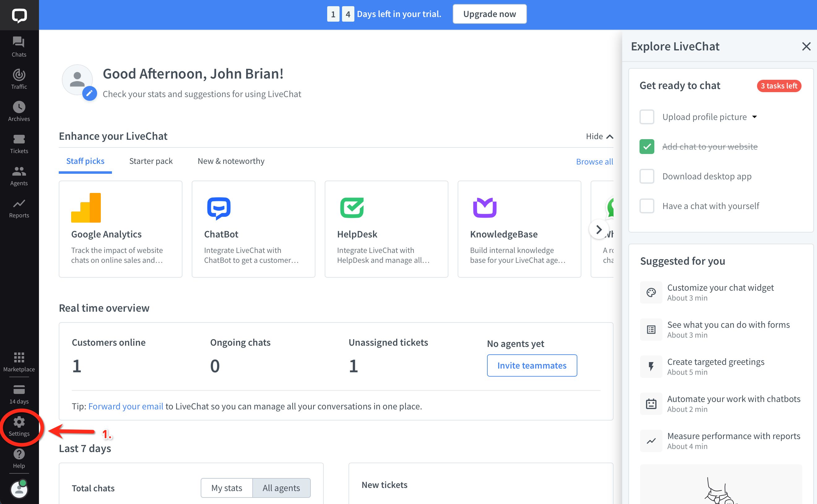817x504 pixels.
Task: Switch Total chats to My stats
Action: pyautogui.click(x=227, y=488)
